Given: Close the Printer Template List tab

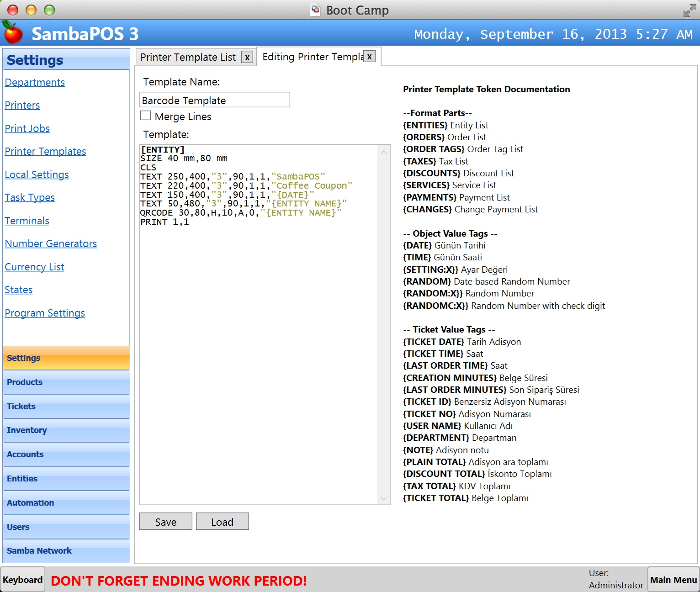Looking at the screenshot, I should (247, 58).
